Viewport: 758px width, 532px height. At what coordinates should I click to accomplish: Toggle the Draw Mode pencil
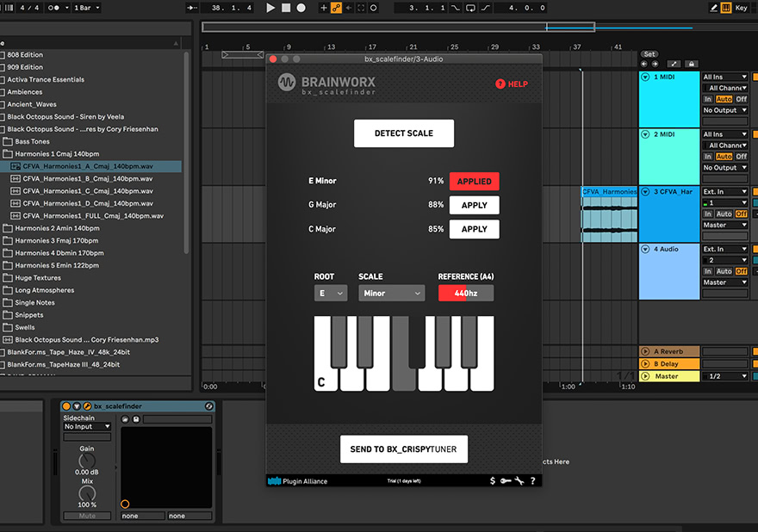[713, 8]
